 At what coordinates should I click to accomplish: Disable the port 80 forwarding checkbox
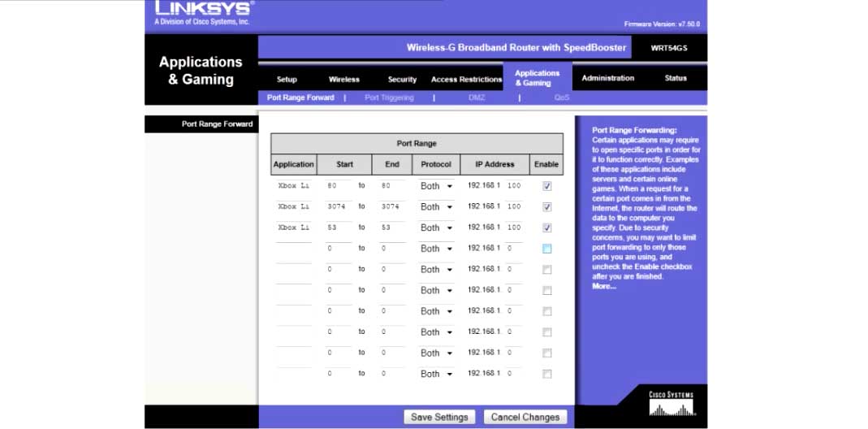(547, 186)
